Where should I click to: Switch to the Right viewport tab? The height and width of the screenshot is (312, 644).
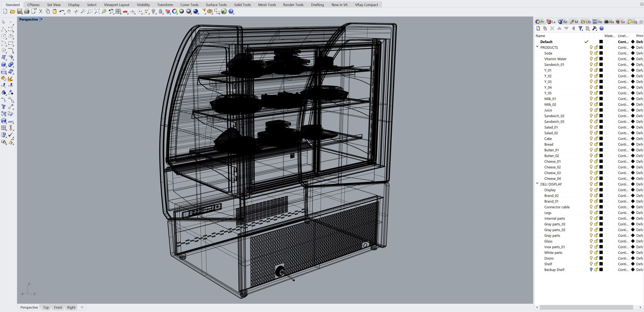[x=71, y=307]
